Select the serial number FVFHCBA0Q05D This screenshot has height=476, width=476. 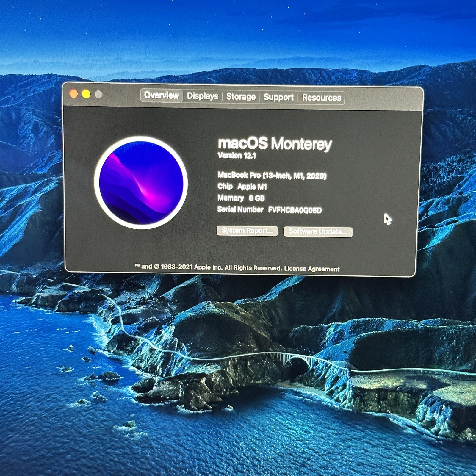pyautogui.click(x=295, y=210)
